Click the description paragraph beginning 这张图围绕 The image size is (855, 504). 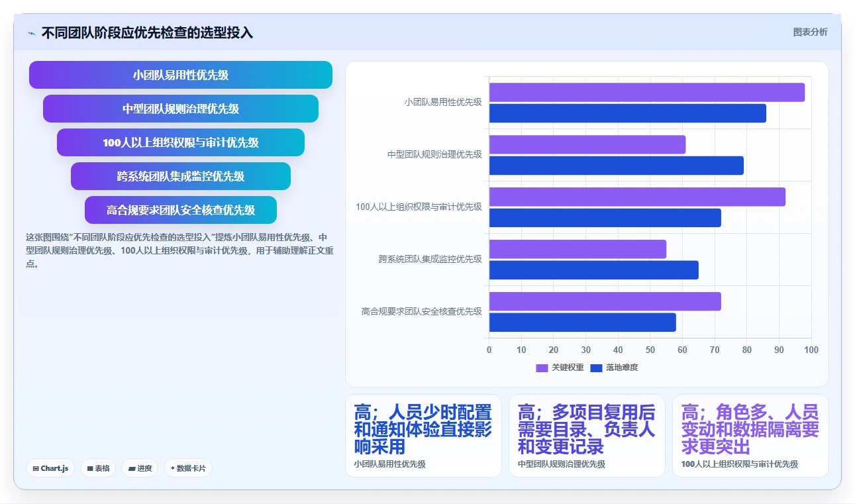[x=179, y=250]
